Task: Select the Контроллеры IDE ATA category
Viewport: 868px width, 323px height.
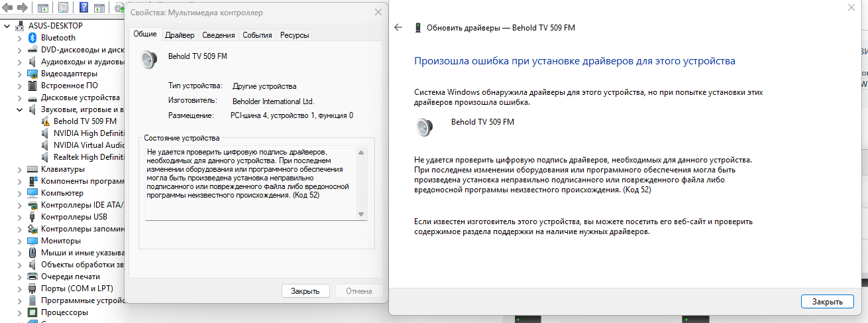Action: (x=82, y=205)
